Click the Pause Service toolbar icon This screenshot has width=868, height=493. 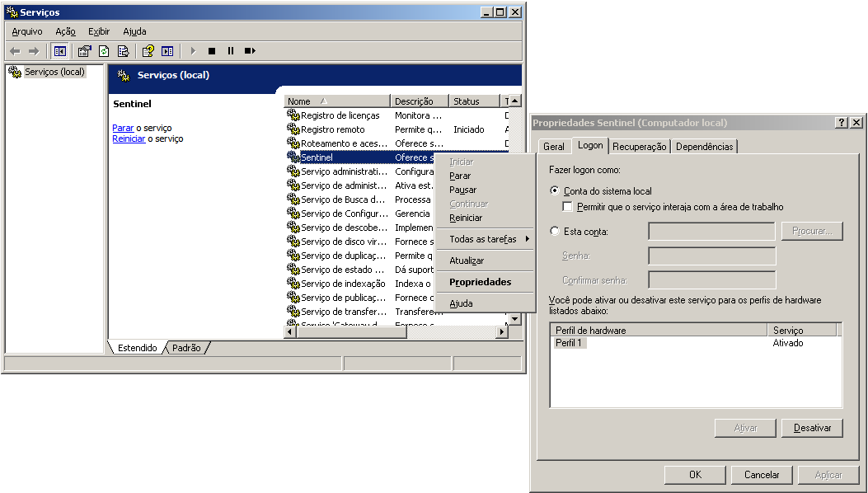230,51
